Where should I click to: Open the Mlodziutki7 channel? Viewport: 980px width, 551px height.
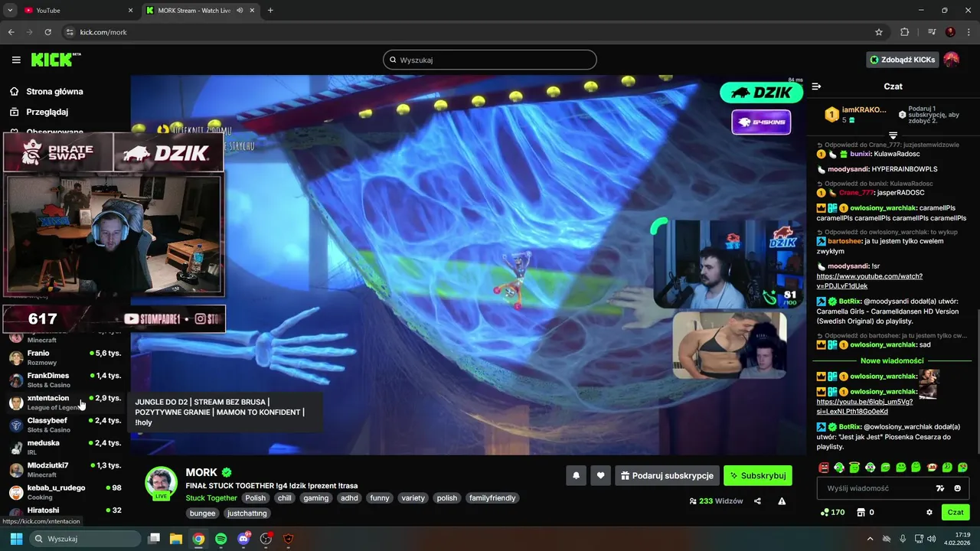(65, 469)
